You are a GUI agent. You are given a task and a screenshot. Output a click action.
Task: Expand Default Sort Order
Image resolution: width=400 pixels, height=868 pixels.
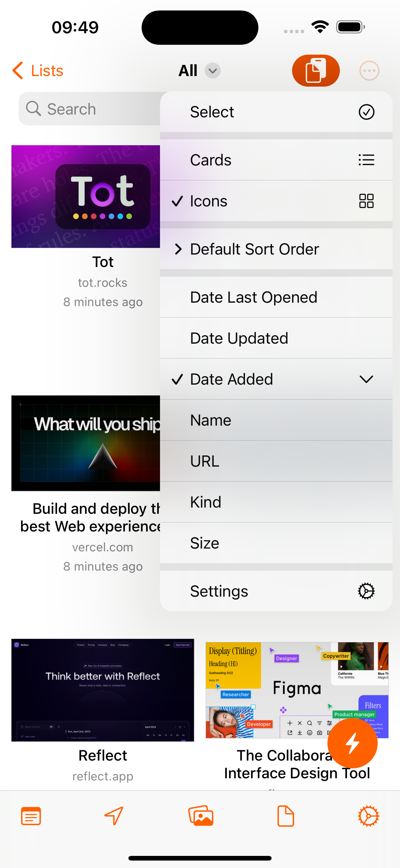pyautogui.click(x=276, y=249)
